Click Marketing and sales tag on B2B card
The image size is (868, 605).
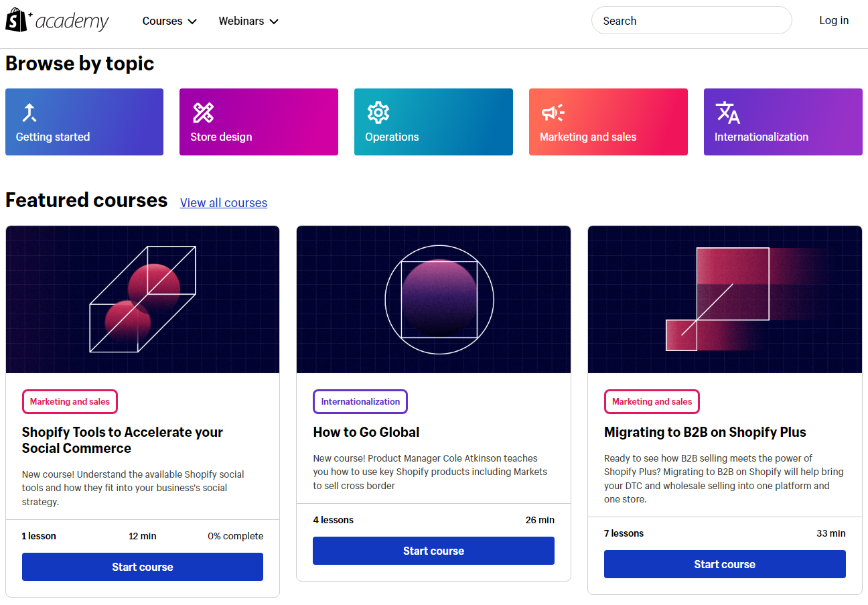652,402
